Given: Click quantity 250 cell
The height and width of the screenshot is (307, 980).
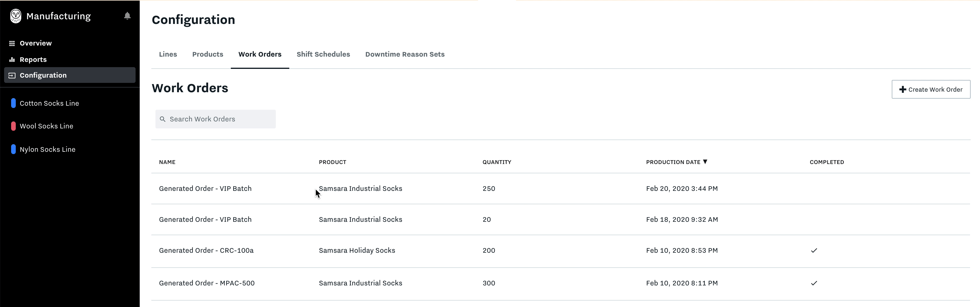Looking at the screenshot, I should (489, 189).
